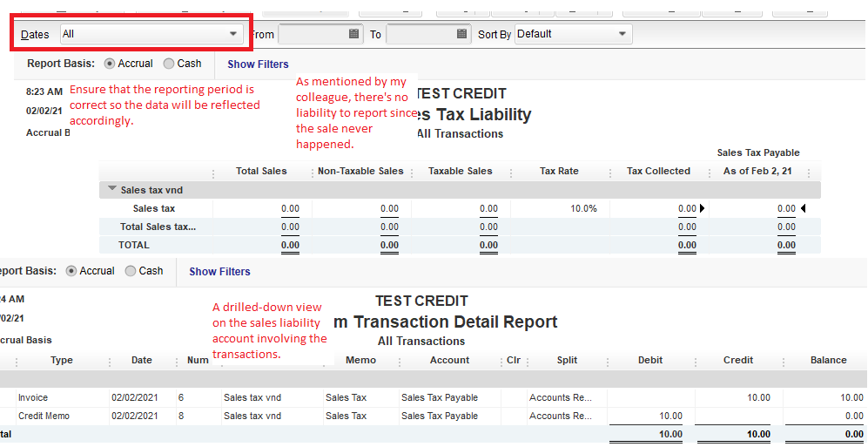868x447 pixels.
Task: Open the Dates dropdown showing All
Action: (151, 34)
